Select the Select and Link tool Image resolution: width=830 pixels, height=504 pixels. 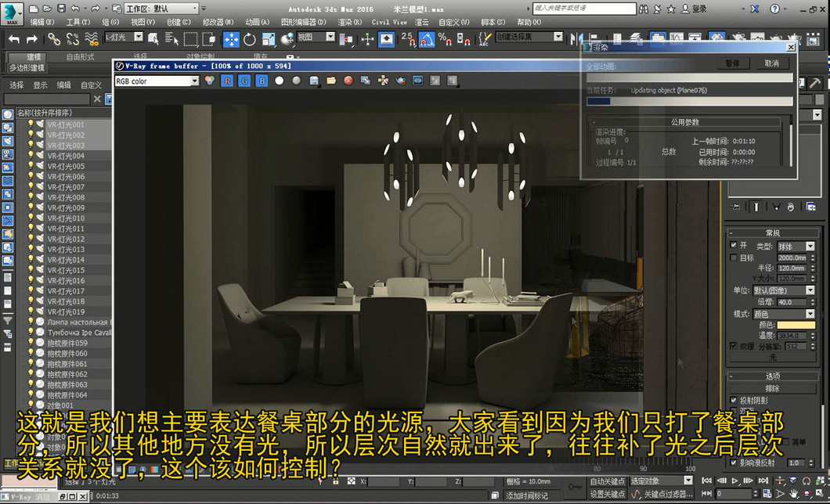coord(54,38)
